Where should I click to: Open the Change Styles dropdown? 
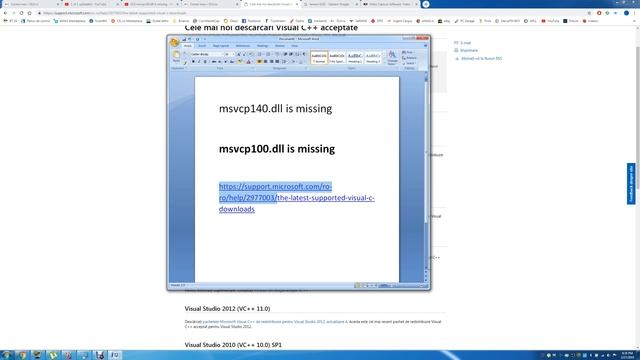click(x=392, y=58)
